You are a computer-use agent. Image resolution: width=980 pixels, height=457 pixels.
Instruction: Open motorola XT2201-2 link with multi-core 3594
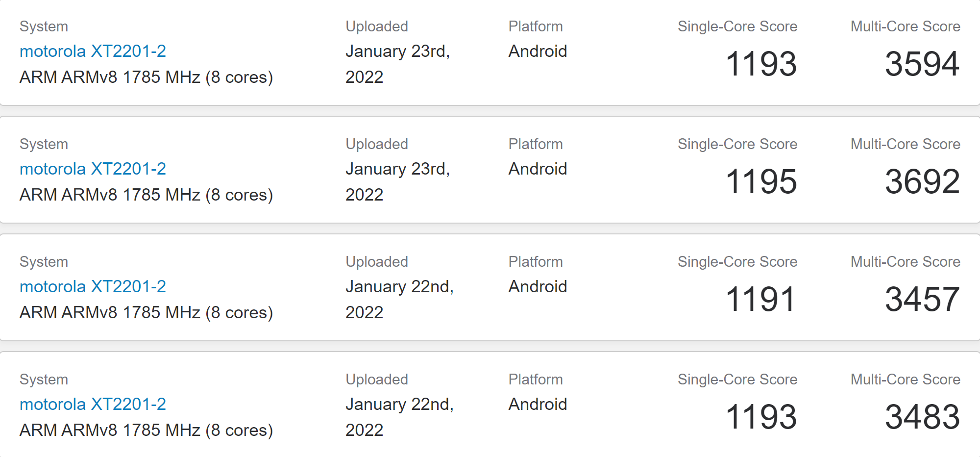coord(93,51)
